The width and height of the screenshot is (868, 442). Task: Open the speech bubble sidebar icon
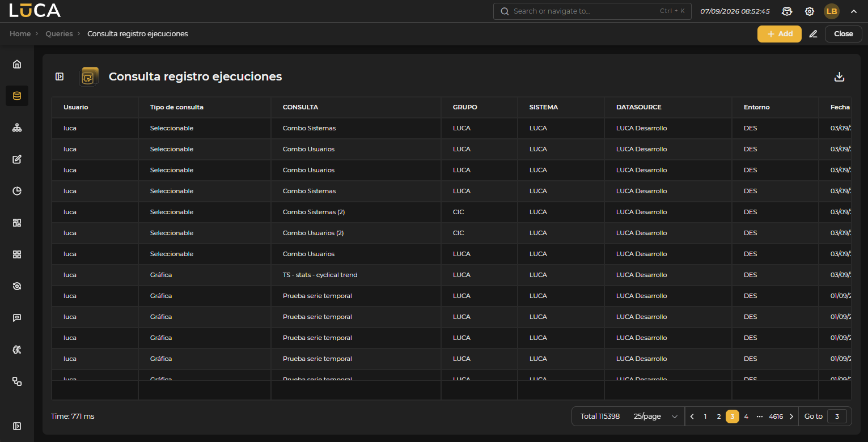click(x=17, y=318)
